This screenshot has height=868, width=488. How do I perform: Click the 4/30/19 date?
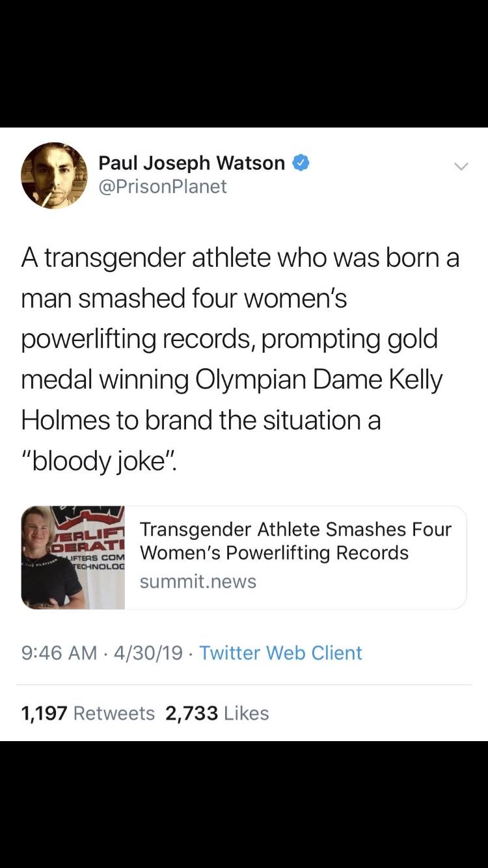coord(147,653)
